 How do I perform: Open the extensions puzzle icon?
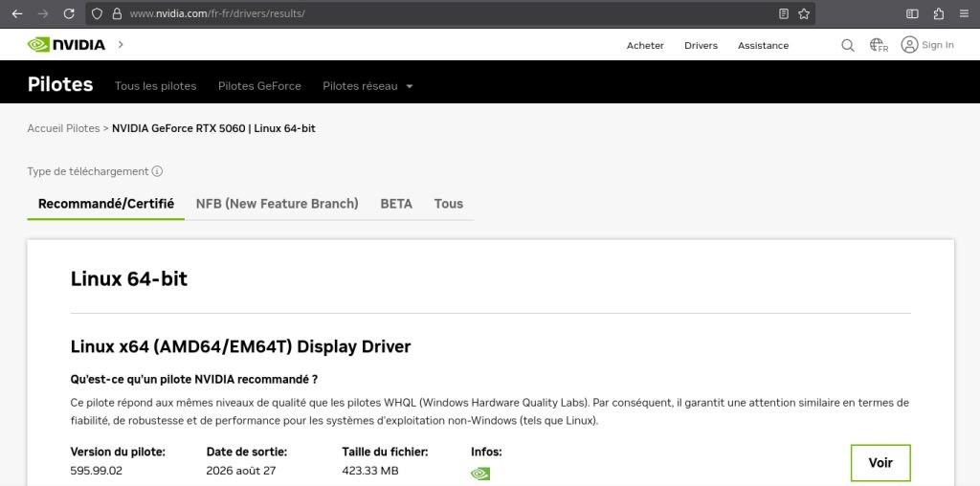point(939,13)
